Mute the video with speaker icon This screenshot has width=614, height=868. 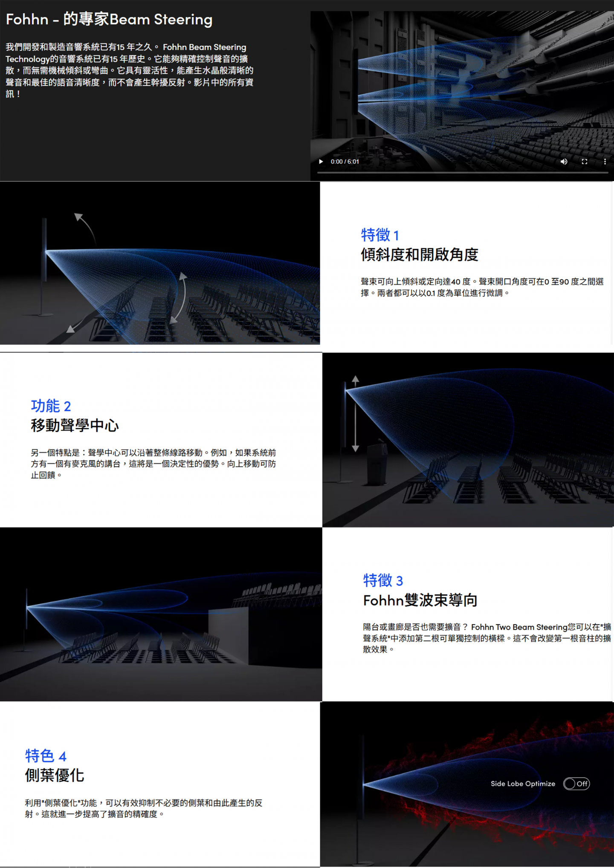pyautogui.click(x=564, y=161)
